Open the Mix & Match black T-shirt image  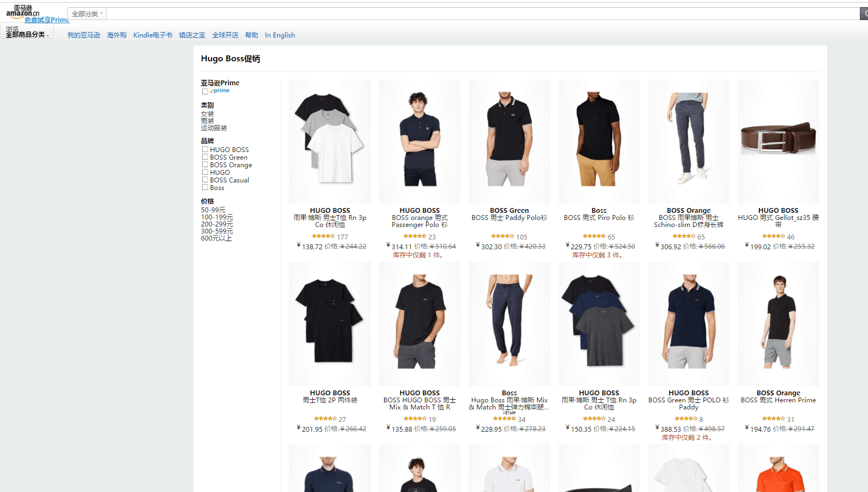coord(419,324)
